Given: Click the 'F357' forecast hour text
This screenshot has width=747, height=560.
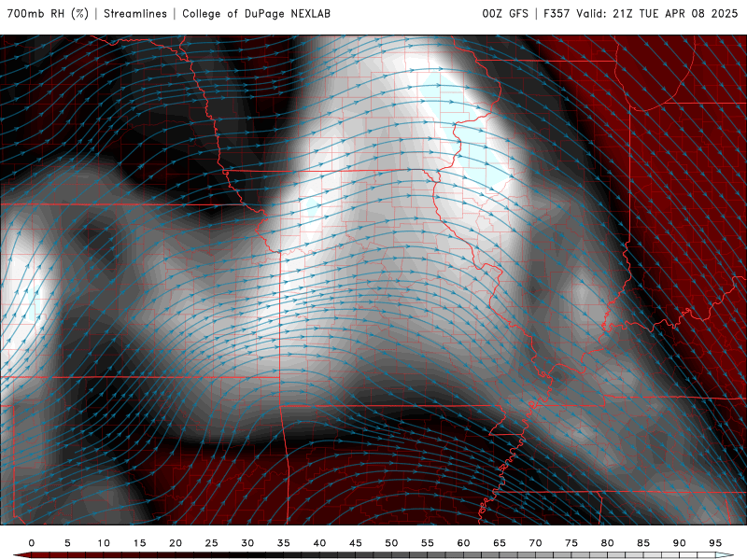Looking at the screenshot, I should coord(557,14).
